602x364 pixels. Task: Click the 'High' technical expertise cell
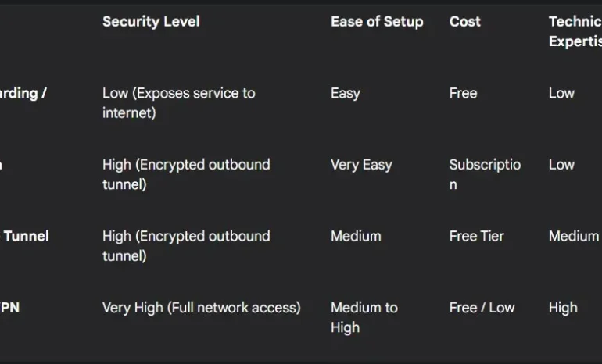(563, 308)
